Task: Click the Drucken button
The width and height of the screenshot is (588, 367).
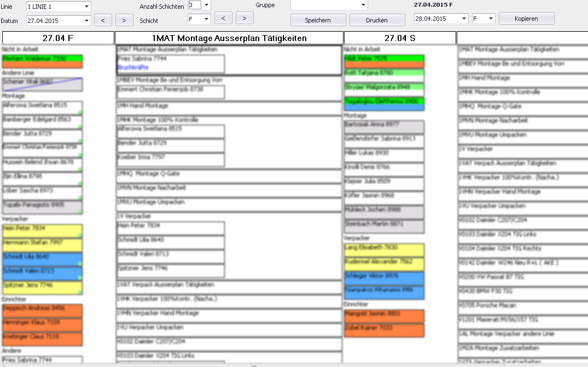Action: tap(377, 20)
